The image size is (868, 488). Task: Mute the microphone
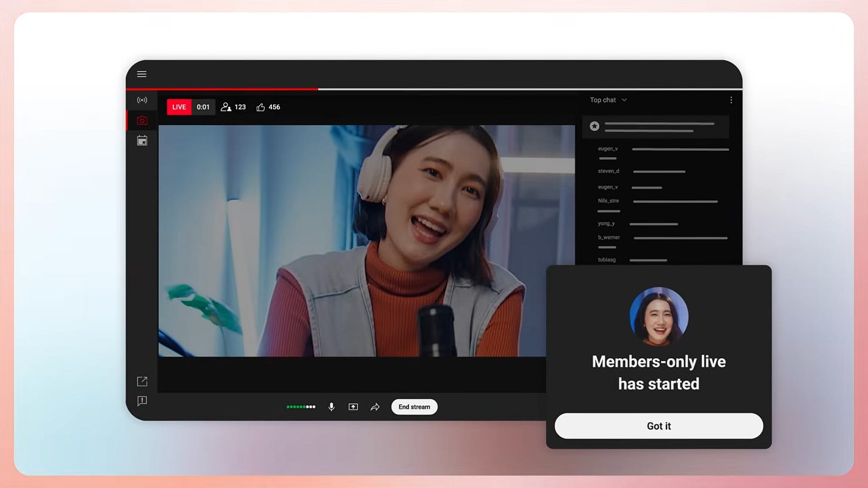click(x=331, y=407)
